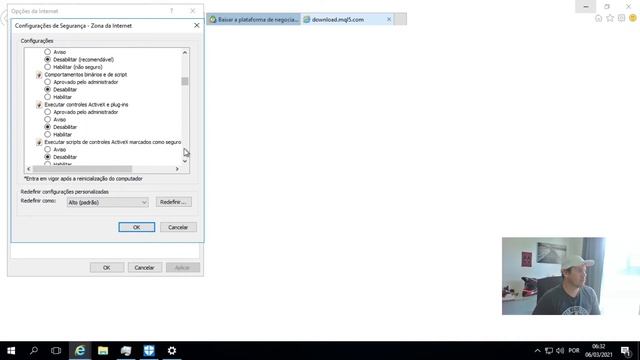This screenshot has height=360, width=640.
Task: Click POR language indicator
Action: point(574,351)
